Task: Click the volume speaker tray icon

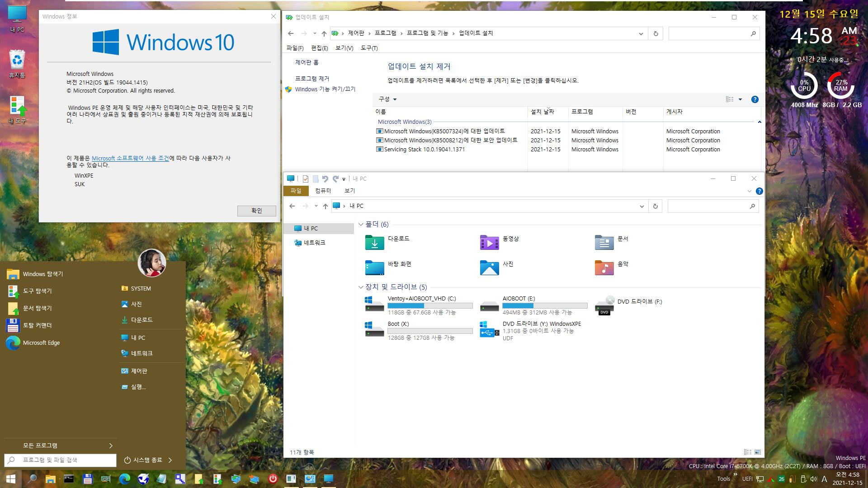Action: click(x=813, y=479)
